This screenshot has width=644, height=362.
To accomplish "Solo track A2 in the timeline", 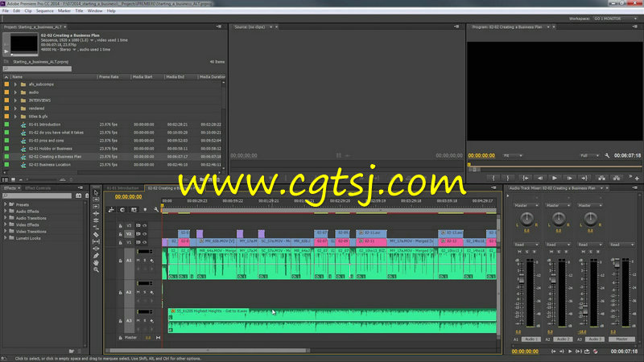I will pyautogui.click(x=145, y=292).
